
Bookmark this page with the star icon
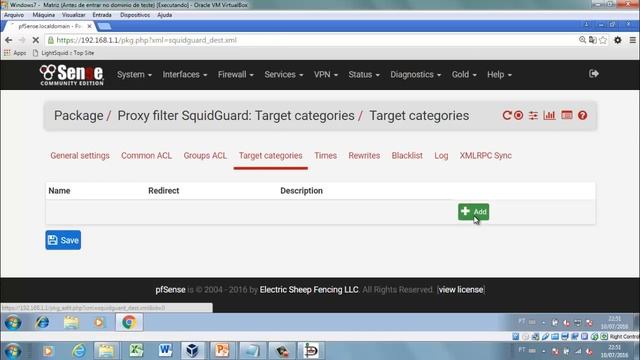click(x=603, y=40)
